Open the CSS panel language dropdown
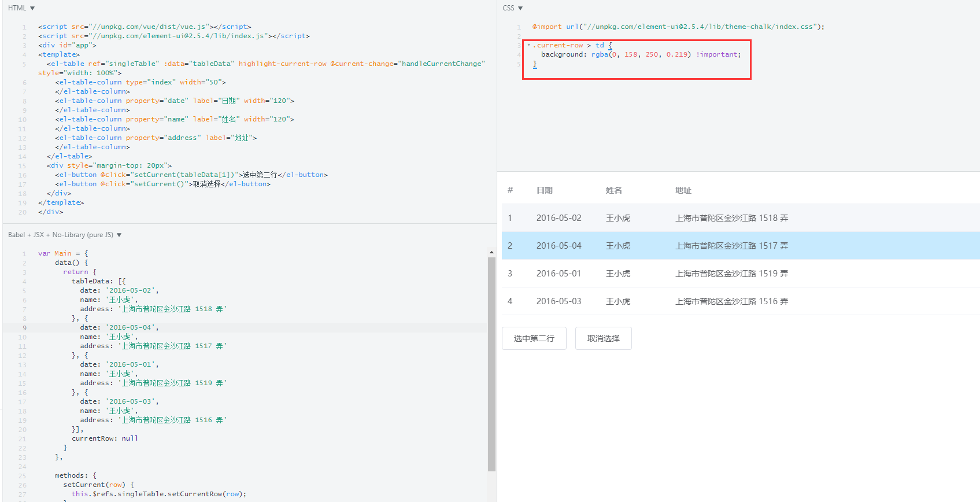 click(x=513, y=8)
